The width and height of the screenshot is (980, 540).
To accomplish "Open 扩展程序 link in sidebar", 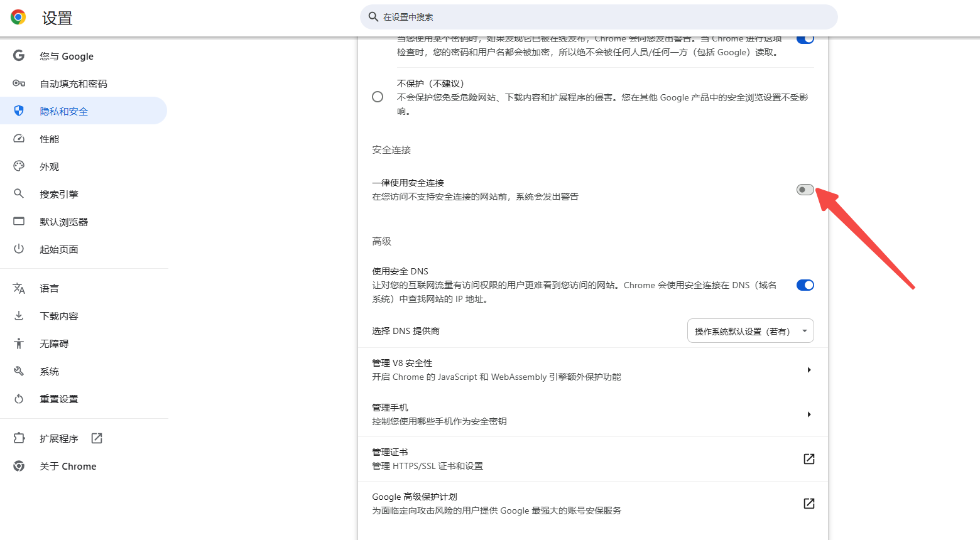I will [84, 438].
